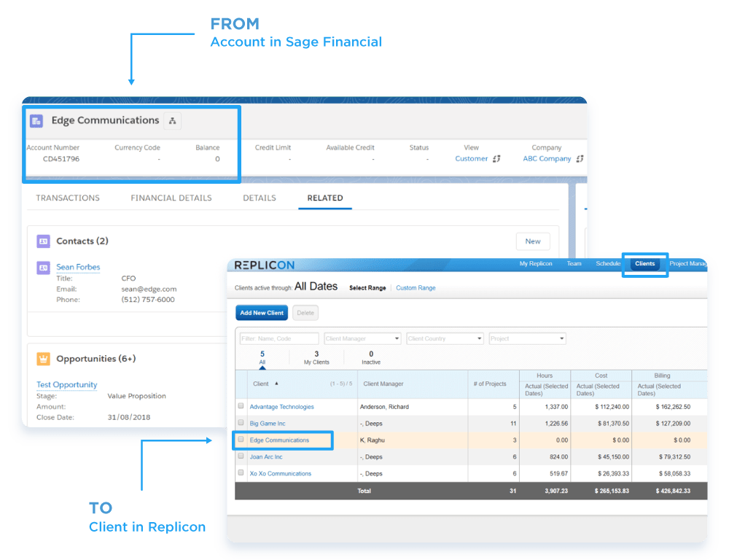Show the My Clients filter tab
This screenshot has height=560, width=729.
click(x=316, y=358)
